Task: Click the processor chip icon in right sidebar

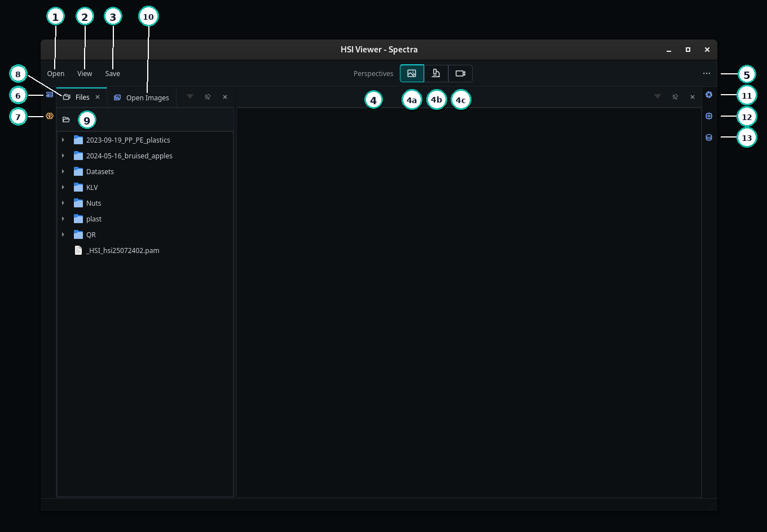Action: coord(709,116)
